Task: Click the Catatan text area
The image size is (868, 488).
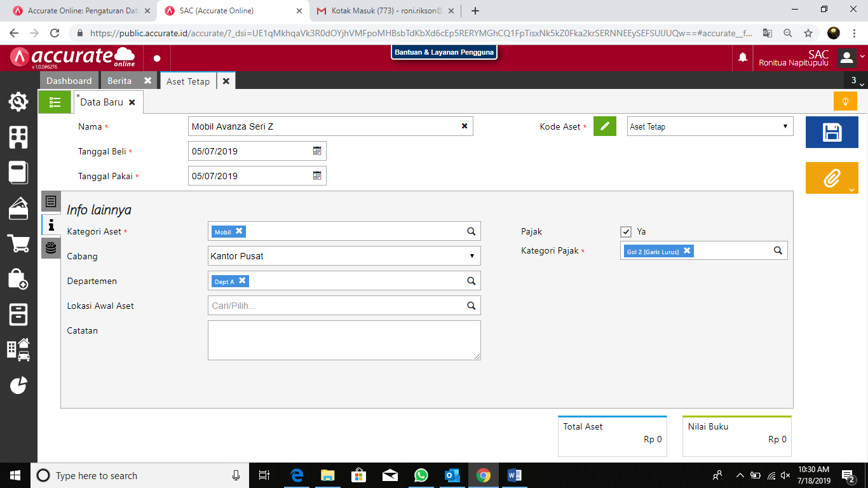Action: pos(344,340)
